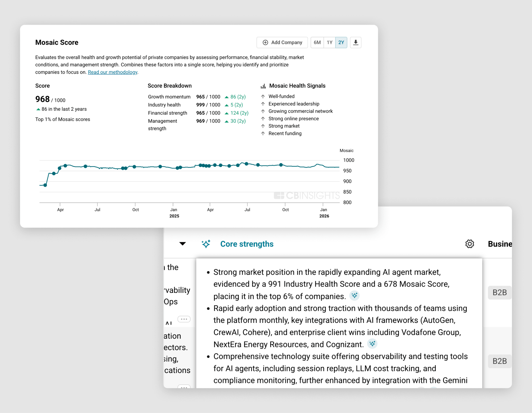Click the bar chart icon beside Mosaic Health Signals

pos(263,86)
